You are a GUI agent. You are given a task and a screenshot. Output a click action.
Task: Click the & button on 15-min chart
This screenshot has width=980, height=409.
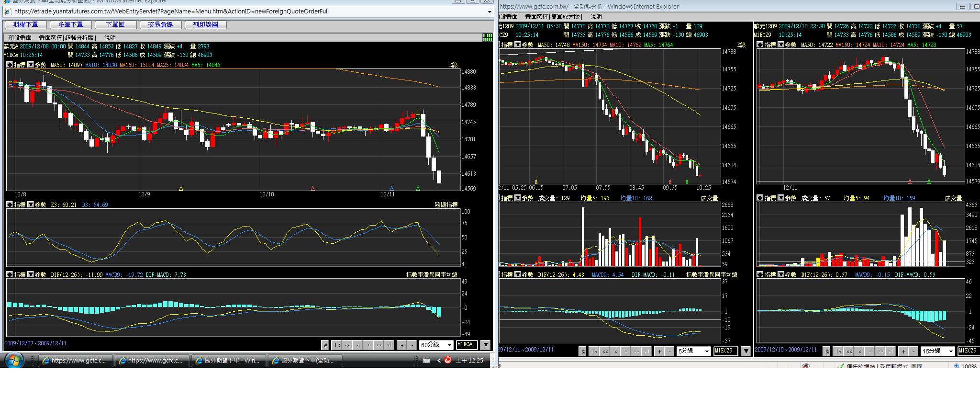point(827,352)
